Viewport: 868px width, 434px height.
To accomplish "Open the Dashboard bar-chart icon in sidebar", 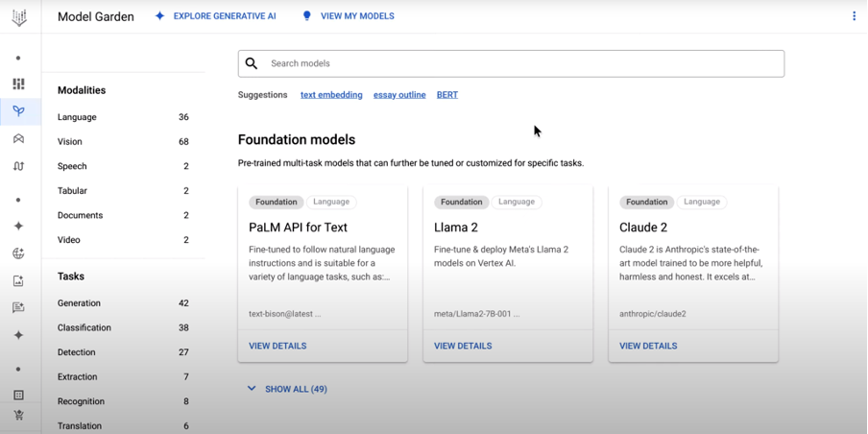I will pos(19,84).
